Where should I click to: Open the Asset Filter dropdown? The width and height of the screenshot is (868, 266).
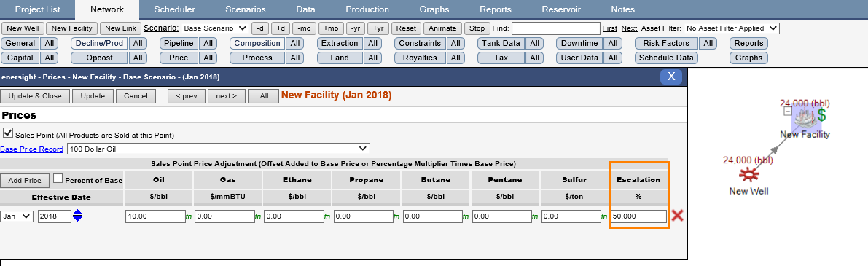731,28
